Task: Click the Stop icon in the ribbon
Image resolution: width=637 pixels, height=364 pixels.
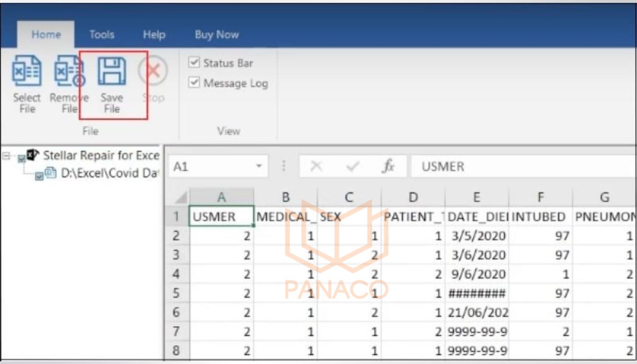Action: pyautogui.click(x=153, y=71)
